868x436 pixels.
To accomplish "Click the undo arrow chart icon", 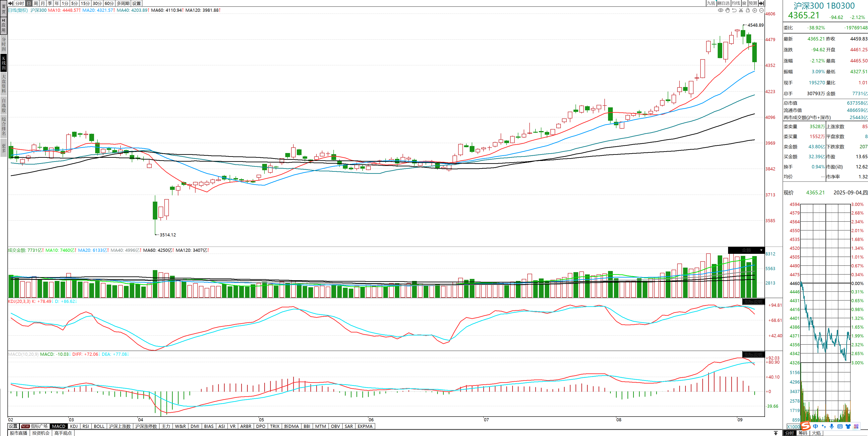I will pos(734,10).
